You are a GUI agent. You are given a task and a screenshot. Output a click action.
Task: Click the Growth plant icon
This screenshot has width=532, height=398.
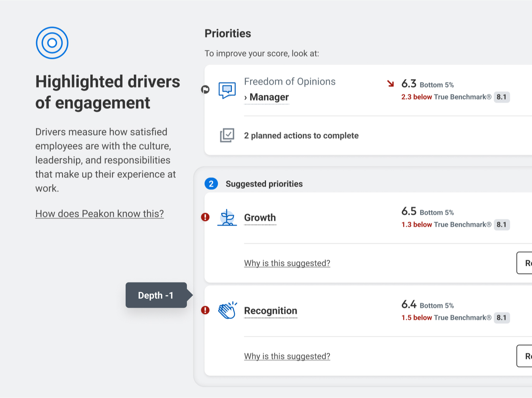227,218
